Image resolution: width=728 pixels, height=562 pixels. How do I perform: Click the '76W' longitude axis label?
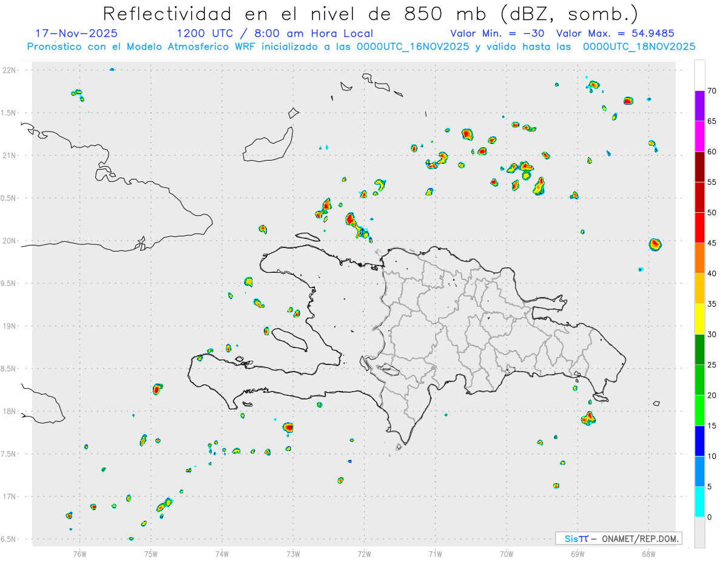pyautogui.click(x=79, y=554)
